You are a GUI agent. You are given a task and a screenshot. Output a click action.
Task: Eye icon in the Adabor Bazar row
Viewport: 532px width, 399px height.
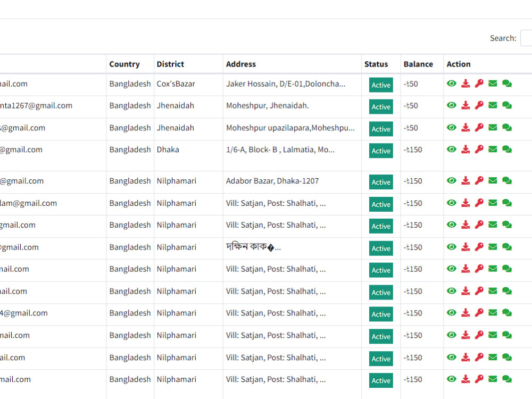pos(451,180)
